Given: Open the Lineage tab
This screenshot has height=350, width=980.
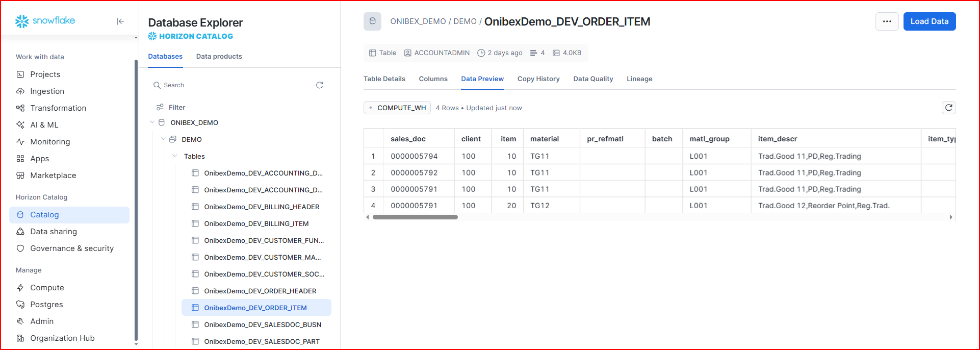Looking at the screenshot, I should click(639, 79).
